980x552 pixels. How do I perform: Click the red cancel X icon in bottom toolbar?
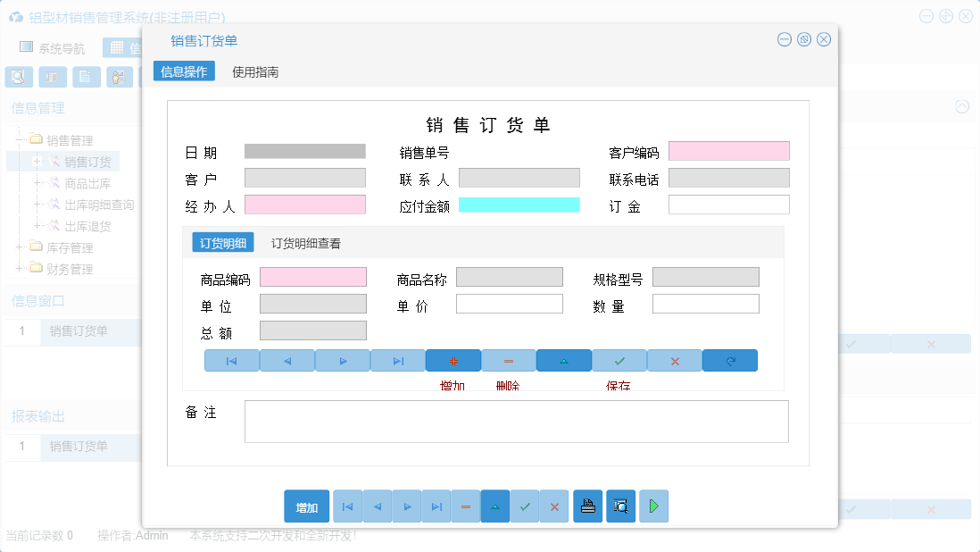click(553, 506)
